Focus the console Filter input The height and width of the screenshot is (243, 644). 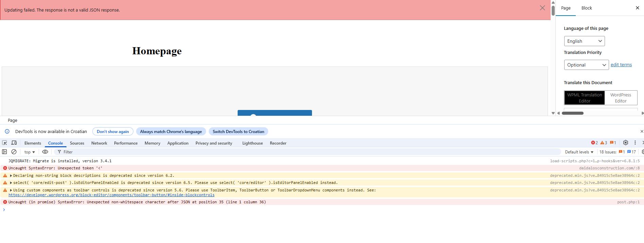(x=307, y=152)
